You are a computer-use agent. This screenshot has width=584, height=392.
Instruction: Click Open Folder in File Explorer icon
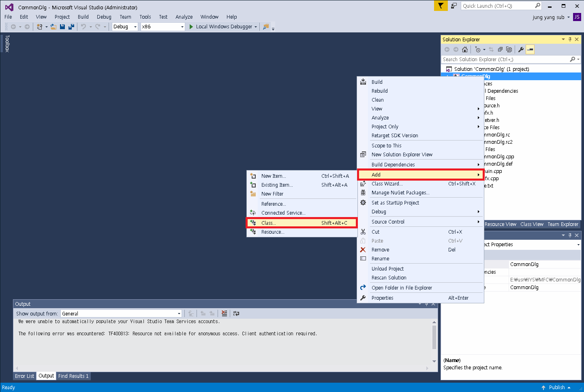click(363, 288)
